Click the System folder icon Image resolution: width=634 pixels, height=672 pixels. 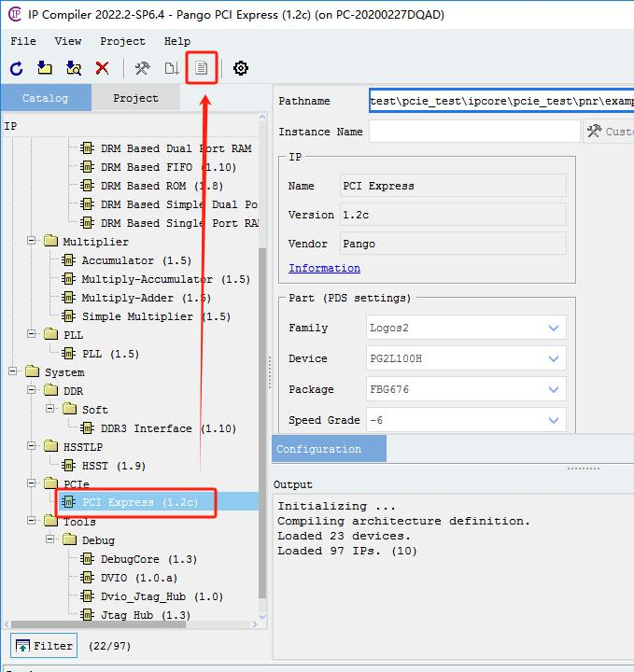pos(32,371)
